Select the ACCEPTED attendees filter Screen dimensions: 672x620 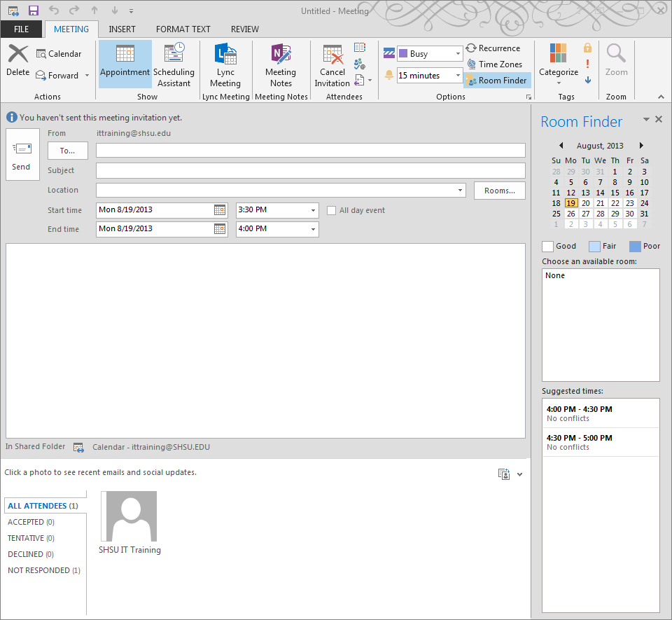point(31,522)
